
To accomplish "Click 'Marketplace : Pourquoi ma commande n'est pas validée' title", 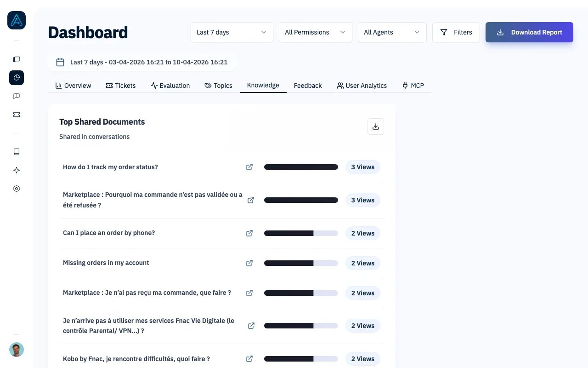I will (153, 200).
